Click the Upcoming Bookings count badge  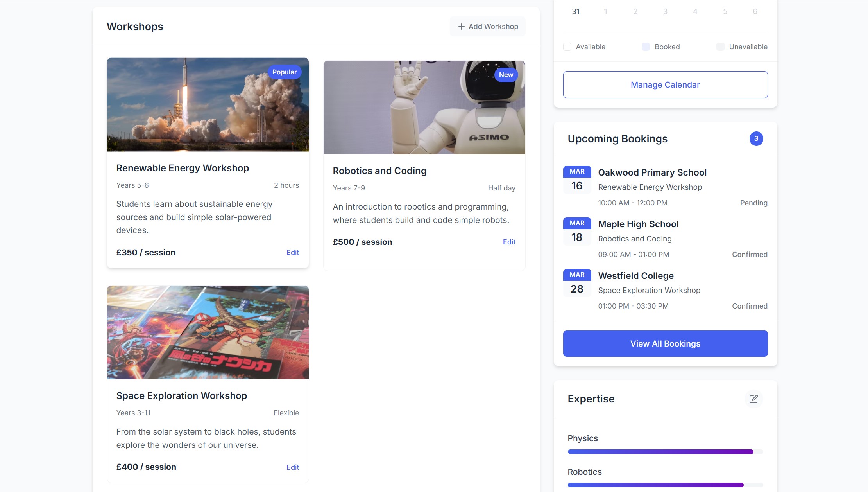757,138
